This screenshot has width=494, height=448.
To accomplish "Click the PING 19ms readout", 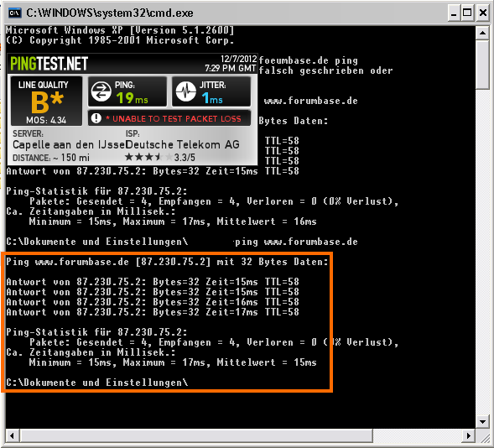I will point(127,91).
